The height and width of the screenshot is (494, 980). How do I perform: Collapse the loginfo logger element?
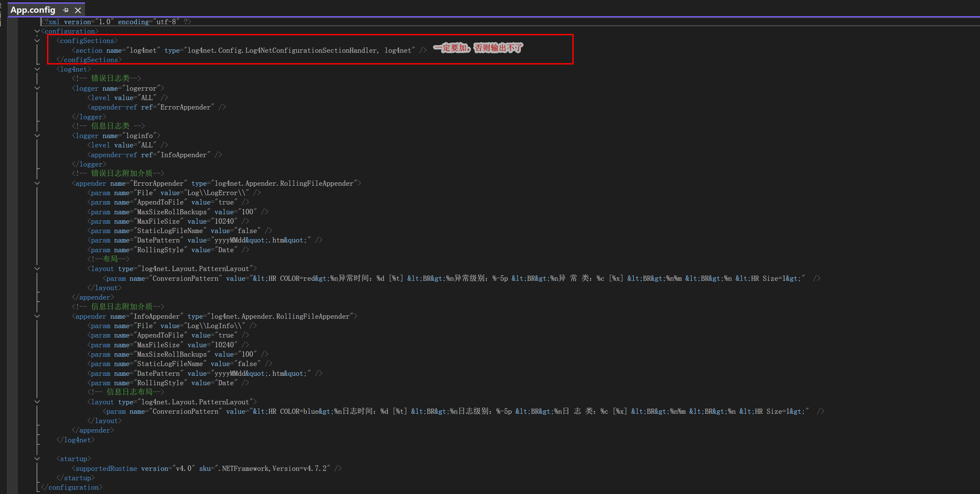coord(37,136)
